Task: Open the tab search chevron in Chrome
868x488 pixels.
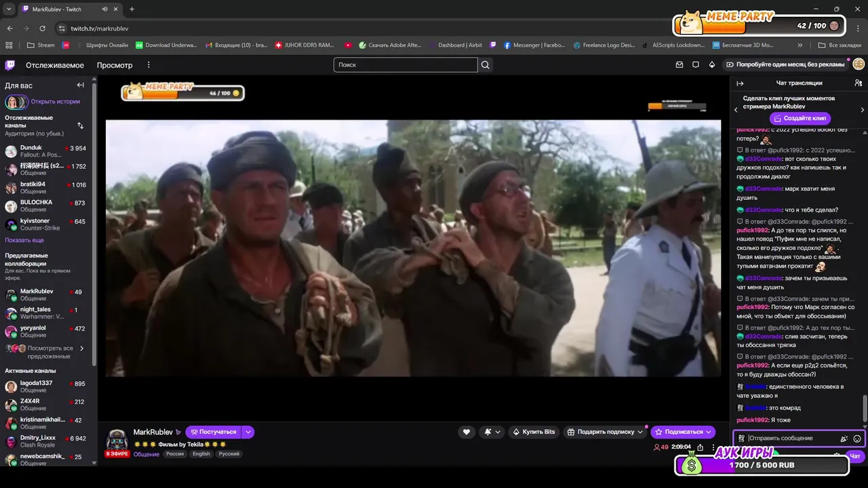Action: tap(9, 9)
